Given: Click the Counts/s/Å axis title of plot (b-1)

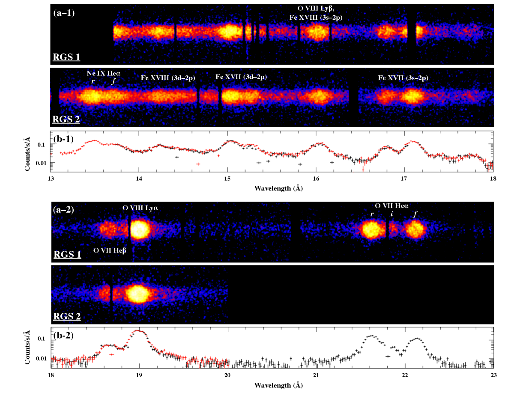Looking at the screenshot, I should (x=27, y=154).
